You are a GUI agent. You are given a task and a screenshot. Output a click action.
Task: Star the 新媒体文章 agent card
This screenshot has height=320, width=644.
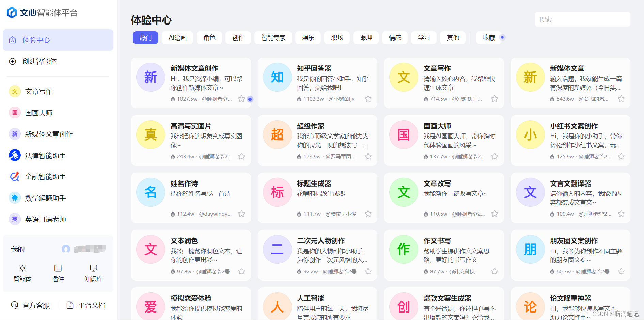(621, 99)
